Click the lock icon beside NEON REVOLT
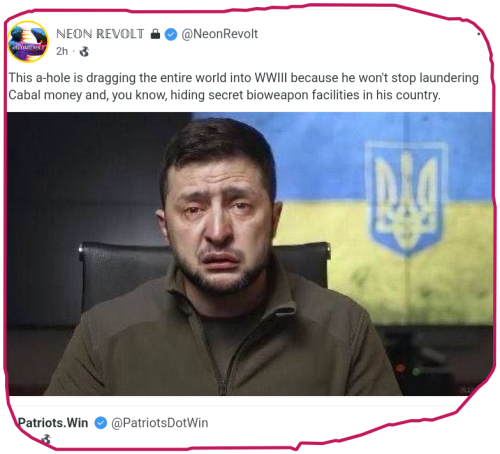Screen dimensions: 500x454 pyautogui.click(x=155, y=34)
